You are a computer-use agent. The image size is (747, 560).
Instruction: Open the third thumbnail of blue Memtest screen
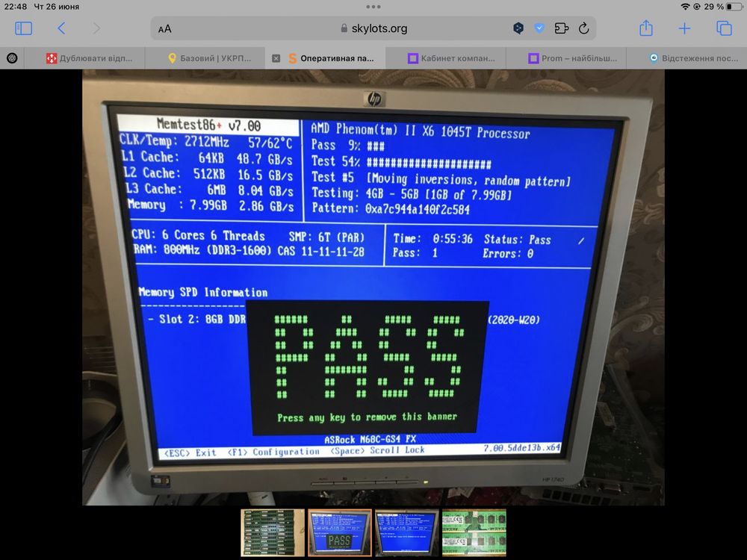(407, 532)
